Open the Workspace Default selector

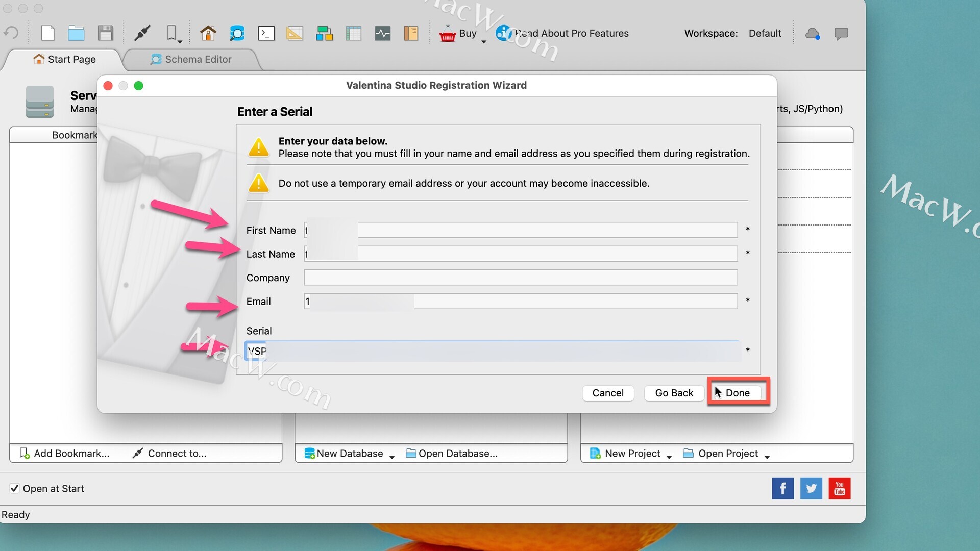pos(765,33)
